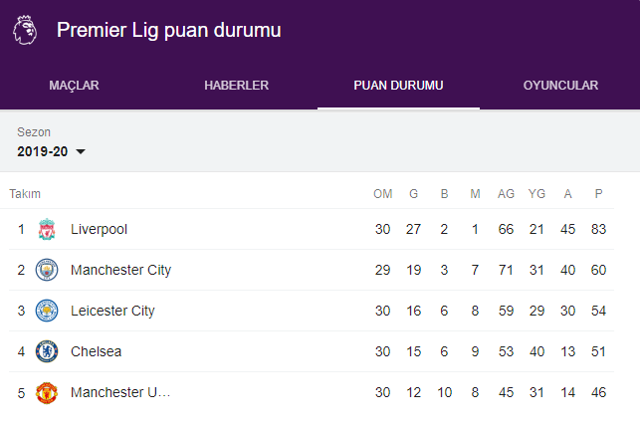Open the HABERLER tab
Screen dimensions: 640x429
click(x=236, y=86)
